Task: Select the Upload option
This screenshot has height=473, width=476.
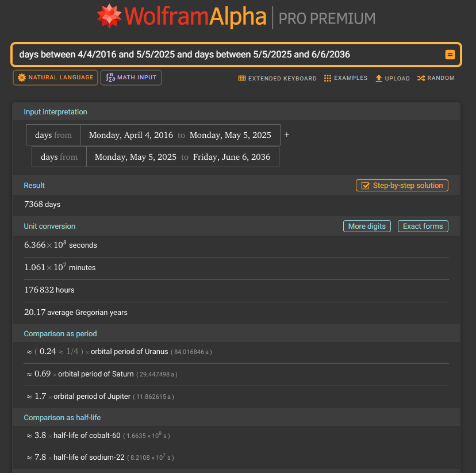Action: coord(393,78)
